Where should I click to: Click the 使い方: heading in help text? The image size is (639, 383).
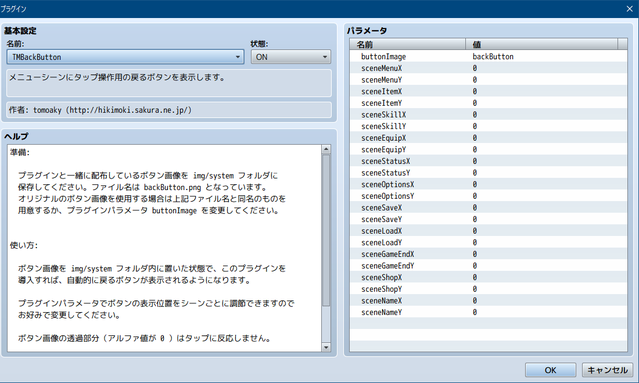point(24,245)
